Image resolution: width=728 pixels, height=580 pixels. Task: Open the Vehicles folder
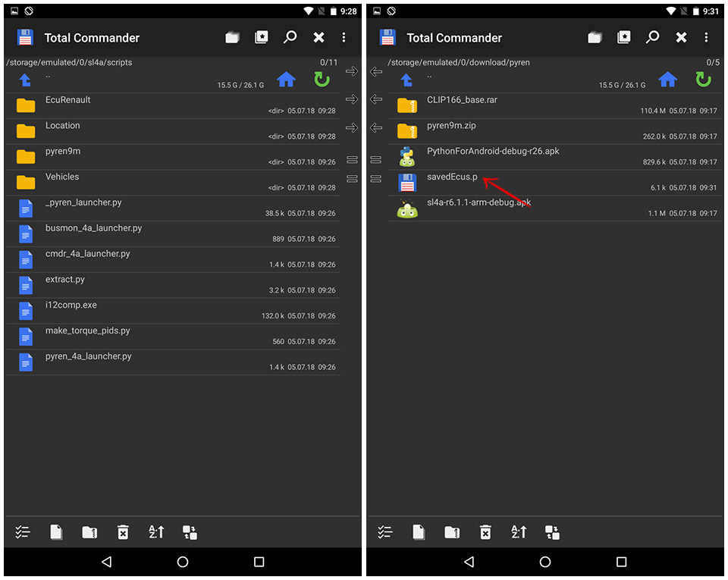click(173, 182)
